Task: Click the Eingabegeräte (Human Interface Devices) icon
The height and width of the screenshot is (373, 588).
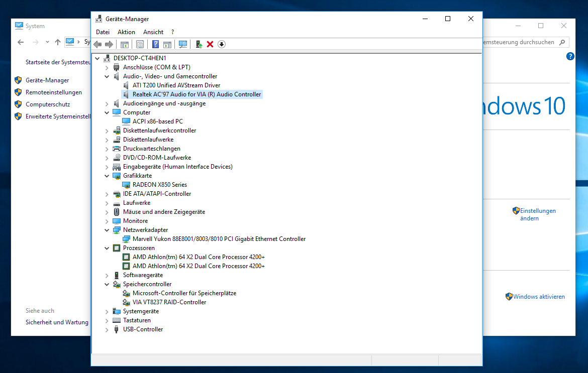Action: (x=117, y=167)
